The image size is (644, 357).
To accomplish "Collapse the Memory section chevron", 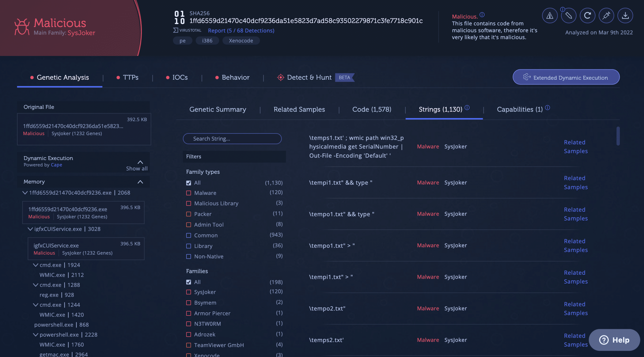I will tap(140, 182).
